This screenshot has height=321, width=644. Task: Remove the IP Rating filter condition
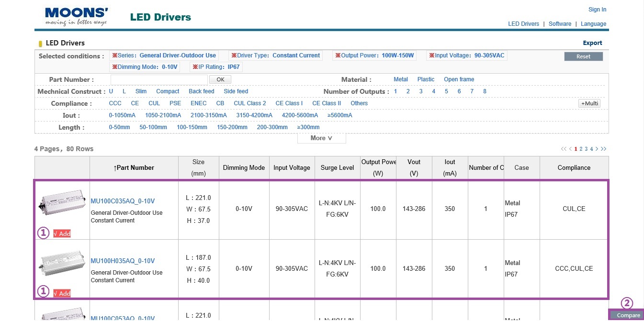[195, 67]
